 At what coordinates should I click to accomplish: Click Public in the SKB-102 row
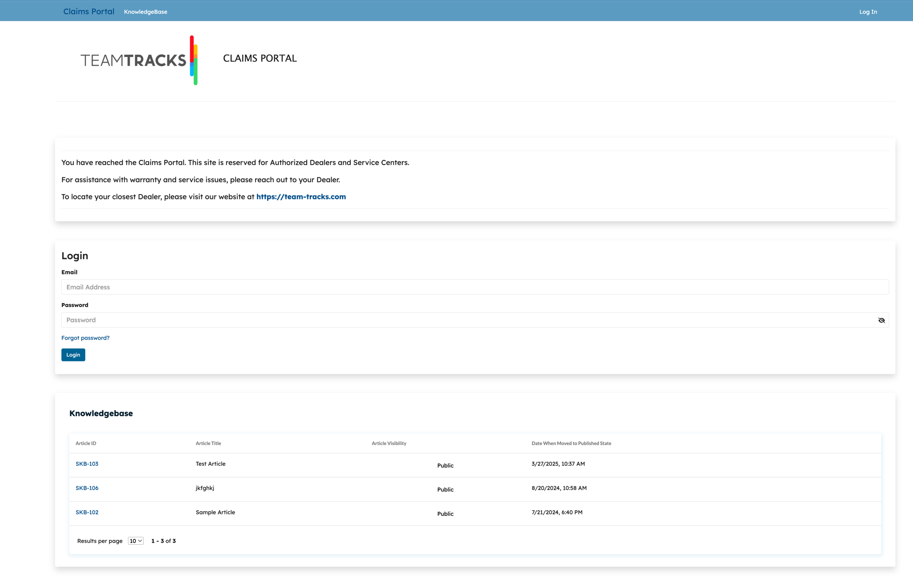pos(445,514)
